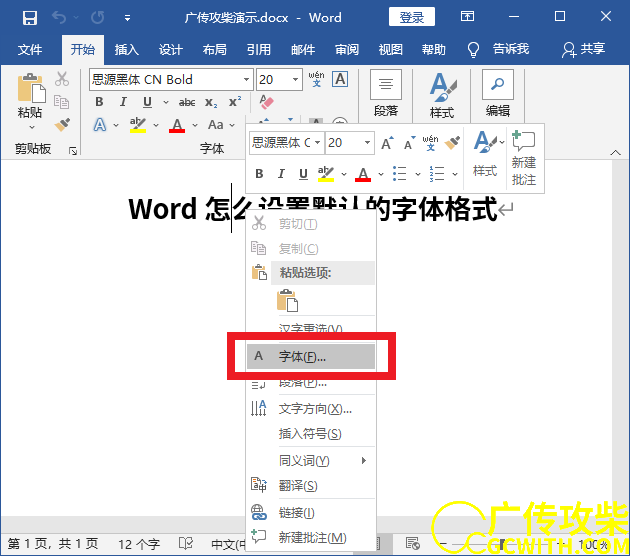Click the 告诉我 lightbulb search
The image size is (630, 556).
click(498, 49)
